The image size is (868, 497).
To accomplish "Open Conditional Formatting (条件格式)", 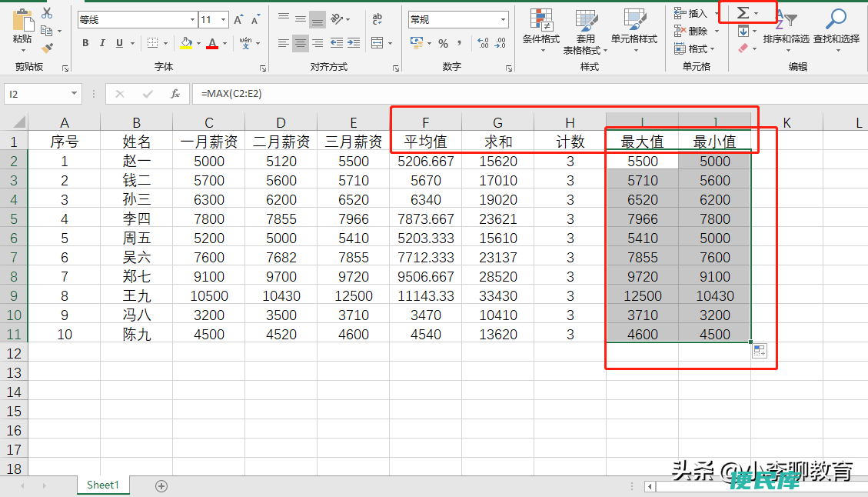I will coord(541,30).
